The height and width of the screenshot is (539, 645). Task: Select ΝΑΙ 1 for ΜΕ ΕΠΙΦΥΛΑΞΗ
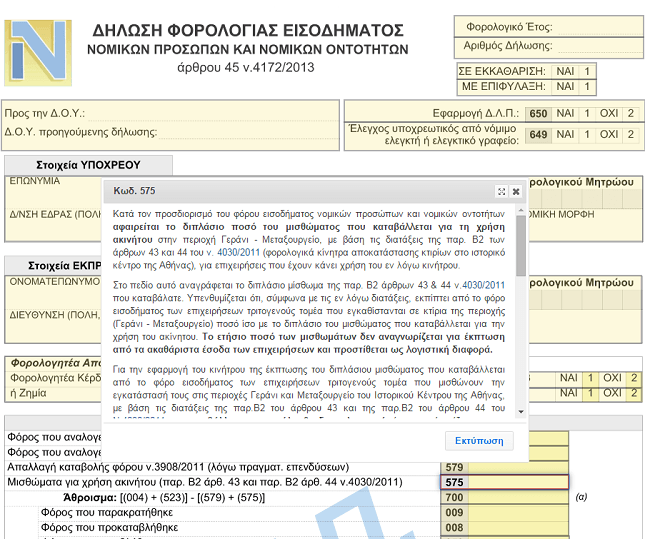coord(574,87)
